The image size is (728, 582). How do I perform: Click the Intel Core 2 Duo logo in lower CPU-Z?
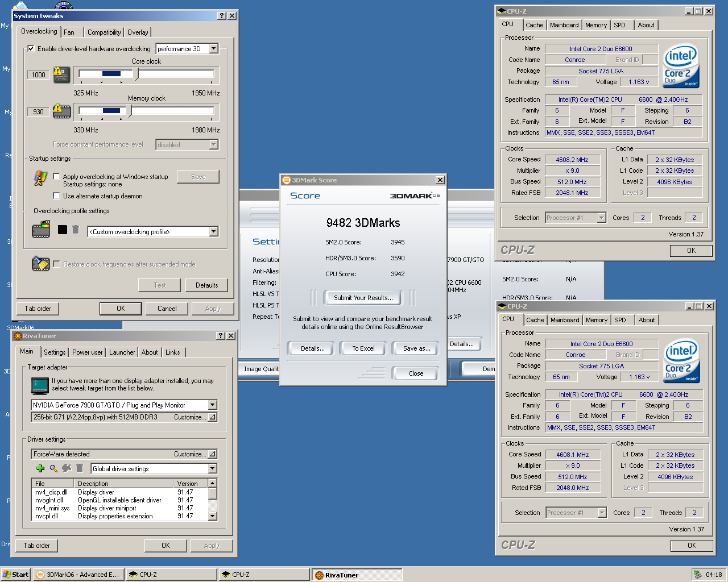(x=682, y=361)
